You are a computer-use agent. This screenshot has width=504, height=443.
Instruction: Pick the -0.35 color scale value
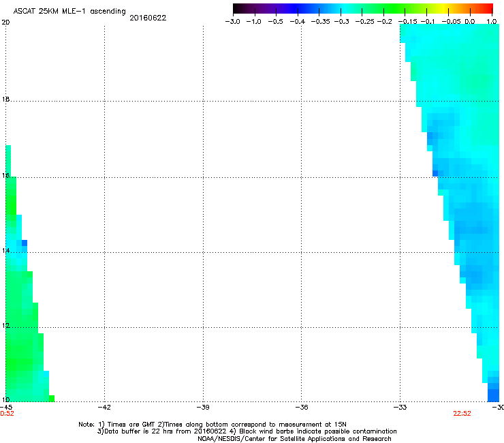pos(321,22)
